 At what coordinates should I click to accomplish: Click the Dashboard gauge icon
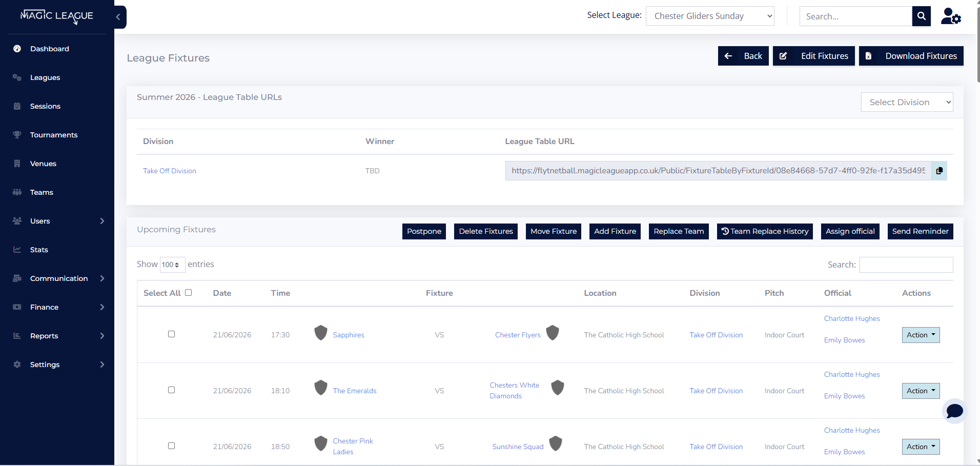(x=17, y=49)
